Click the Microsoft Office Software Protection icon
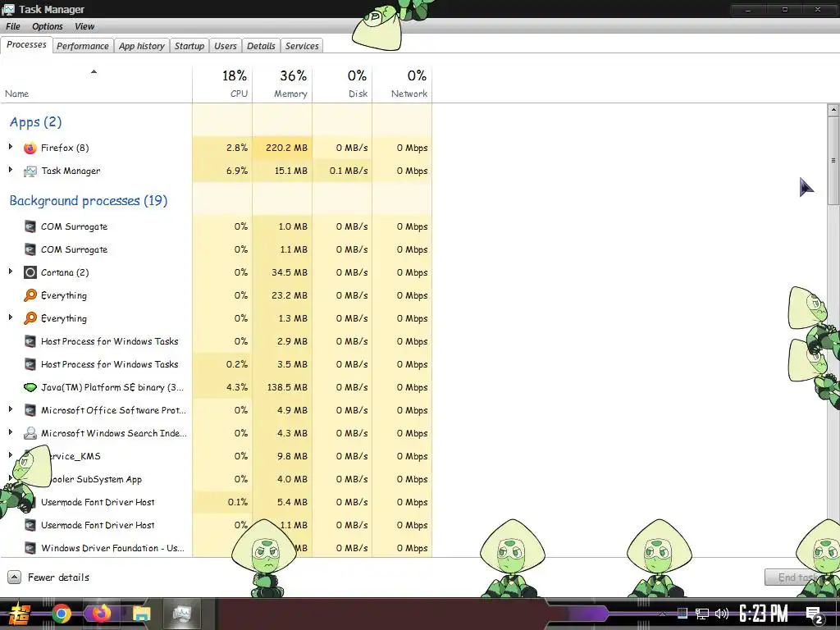This screenshot has width=840, height=630. [30, 410]
